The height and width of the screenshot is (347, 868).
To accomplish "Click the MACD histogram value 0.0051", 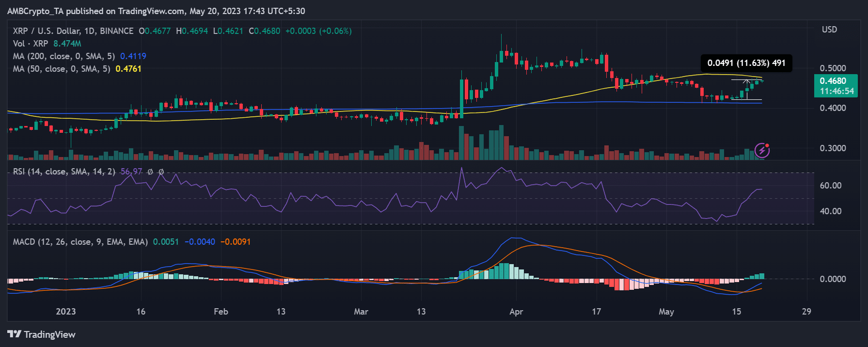I will pyautogui.click(x=166, y=241).
